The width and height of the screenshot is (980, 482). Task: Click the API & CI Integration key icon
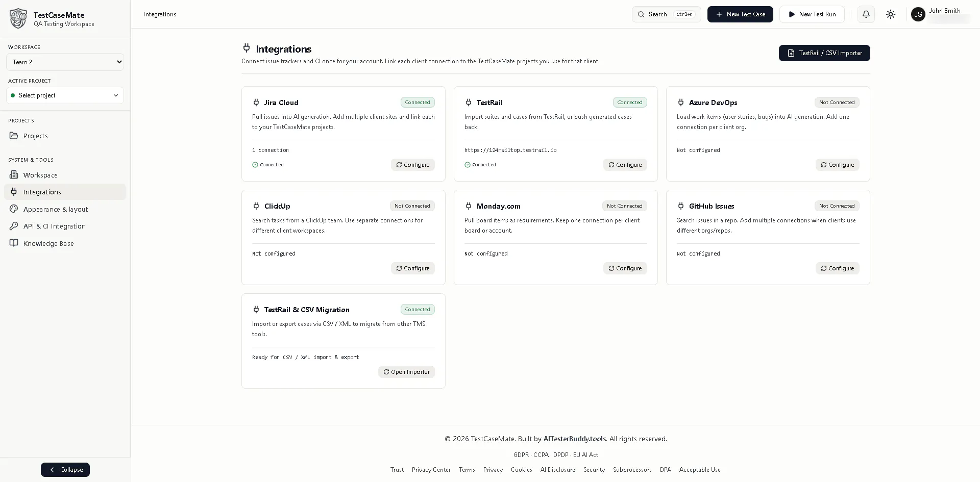click(x=14, y=226)
